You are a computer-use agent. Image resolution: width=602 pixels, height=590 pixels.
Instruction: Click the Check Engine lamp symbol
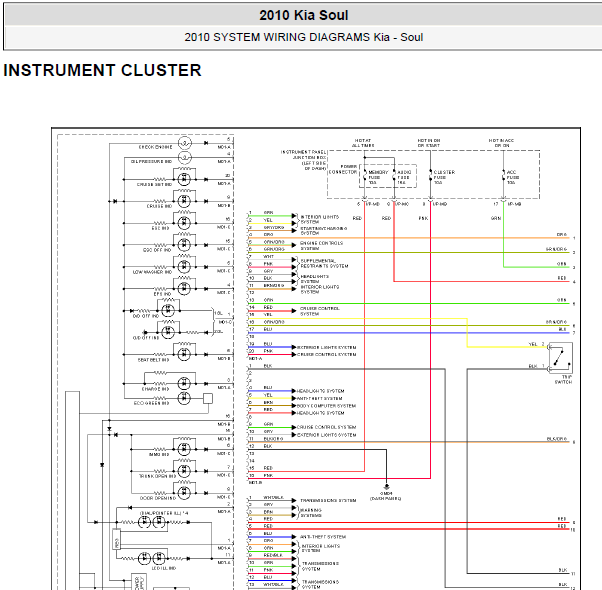tap(185, 143)
